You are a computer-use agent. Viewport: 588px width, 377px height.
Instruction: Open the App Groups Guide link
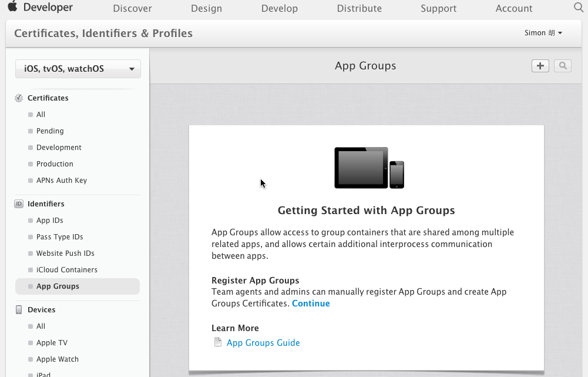263,343
